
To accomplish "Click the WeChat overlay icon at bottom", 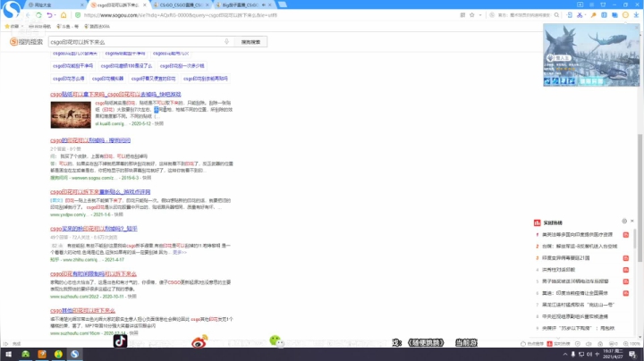I will click(276, 341).
